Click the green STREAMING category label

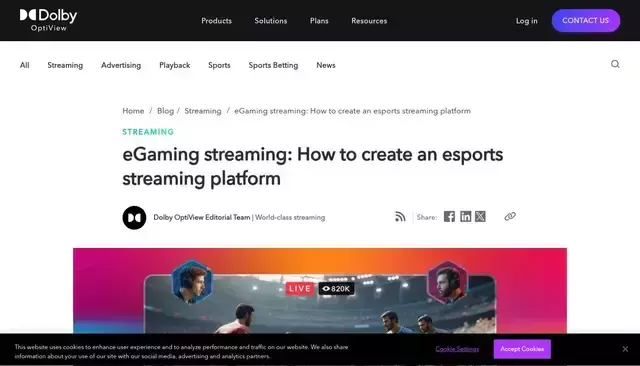pos(148,132)
